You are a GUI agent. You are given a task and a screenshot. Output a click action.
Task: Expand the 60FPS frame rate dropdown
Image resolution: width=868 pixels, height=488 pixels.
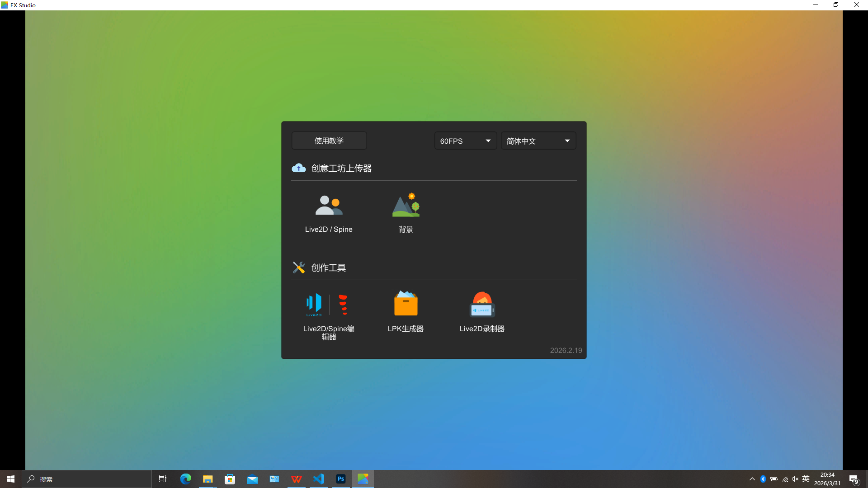(x=465, y=141)
